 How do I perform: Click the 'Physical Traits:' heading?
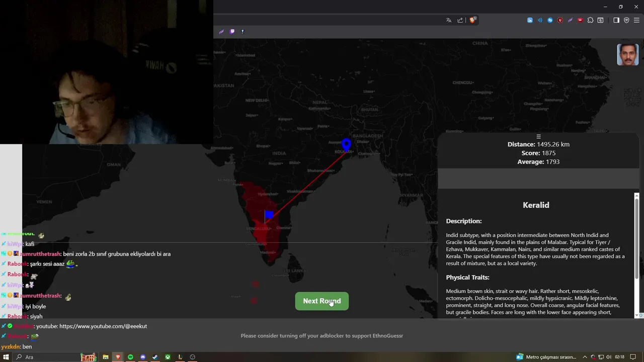click(467, 278)
